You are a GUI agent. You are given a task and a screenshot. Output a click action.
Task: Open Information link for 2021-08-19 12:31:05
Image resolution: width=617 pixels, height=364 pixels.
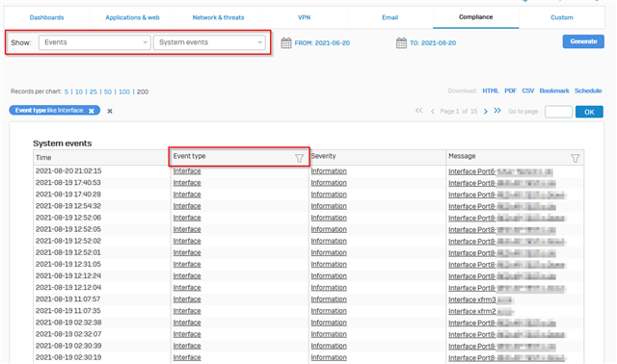(329, 265)
